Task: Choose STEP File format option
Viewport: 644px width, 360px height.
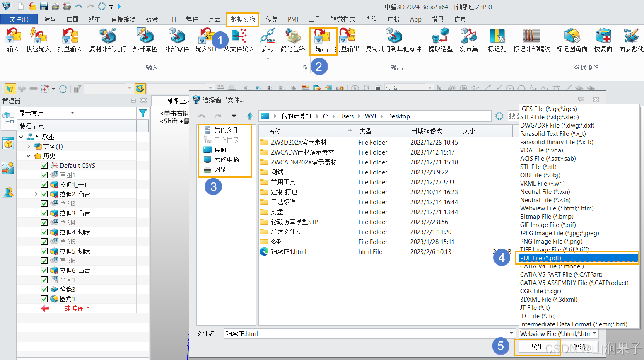Action: [x=550, y=117]
